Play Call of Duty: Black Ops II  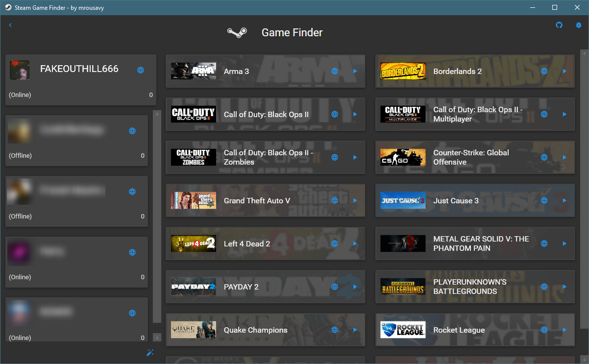point(355,114)
